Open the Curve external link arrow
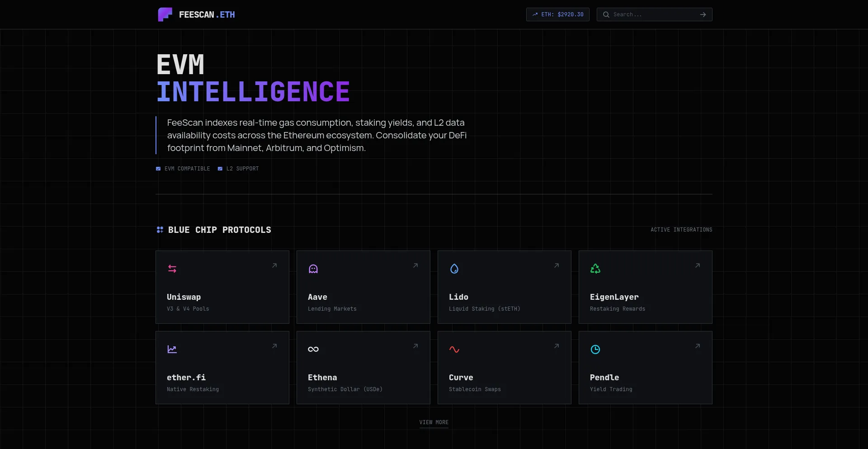This screenshot has width=868, height=449. [557, 346]
